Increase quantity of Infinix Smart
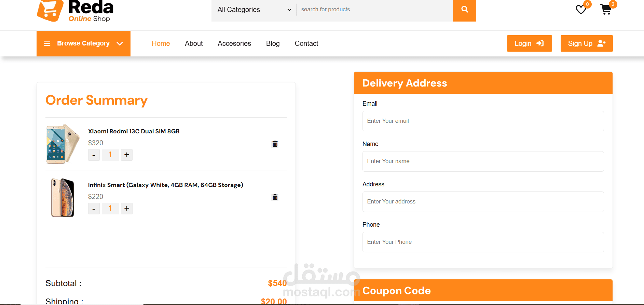Viewport: 644px width, 305px height. coord(127,209)
